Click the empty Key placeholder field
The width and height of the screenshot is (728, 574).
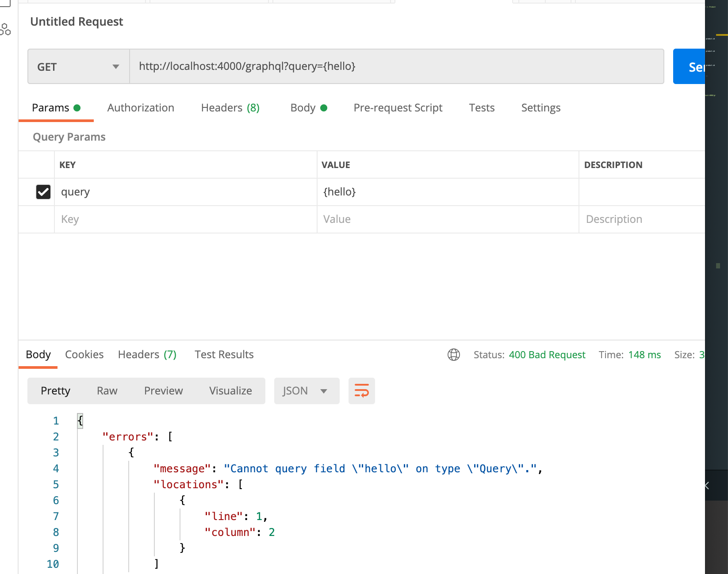(186, 219)
